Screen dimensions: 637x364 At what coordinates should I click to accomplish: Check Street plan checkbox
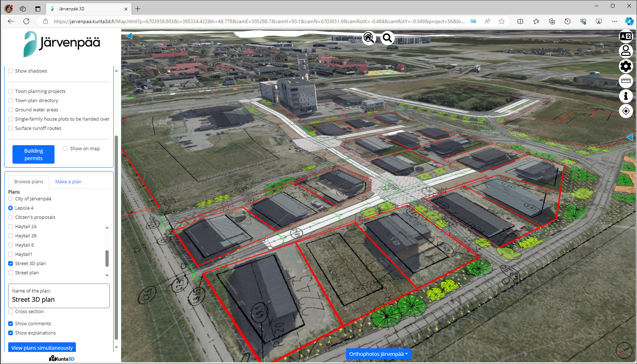[11, 273]
